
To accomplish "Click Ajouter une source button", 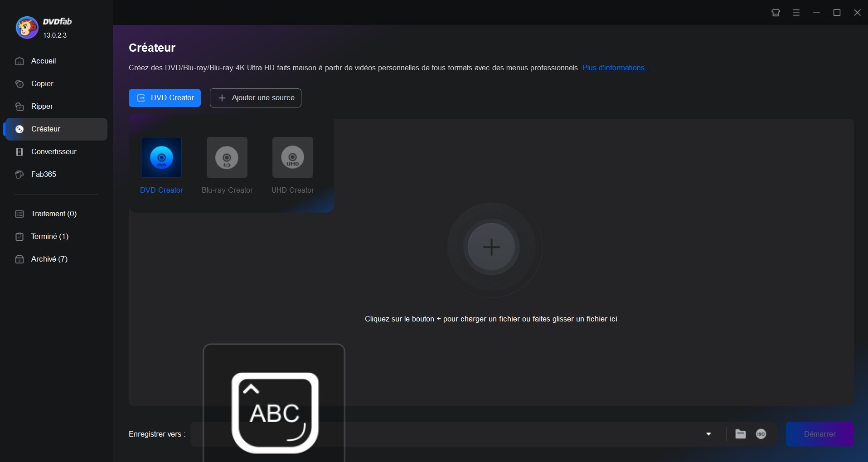I will [256, 98].
